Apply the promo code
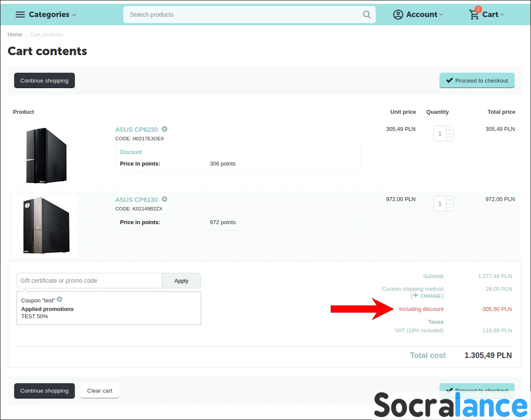 pos(181,281)
